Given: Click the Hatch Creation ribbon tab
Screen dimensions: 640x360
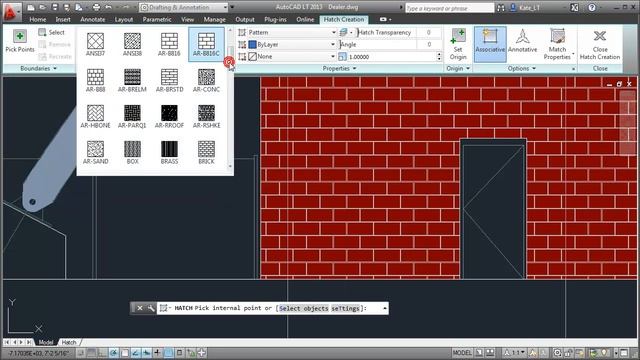Looking at the screenshot, I should pos(344,19).
